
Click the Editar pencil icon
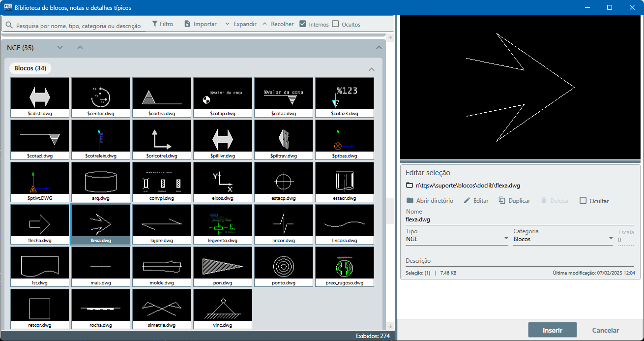[x=467, y=201]
